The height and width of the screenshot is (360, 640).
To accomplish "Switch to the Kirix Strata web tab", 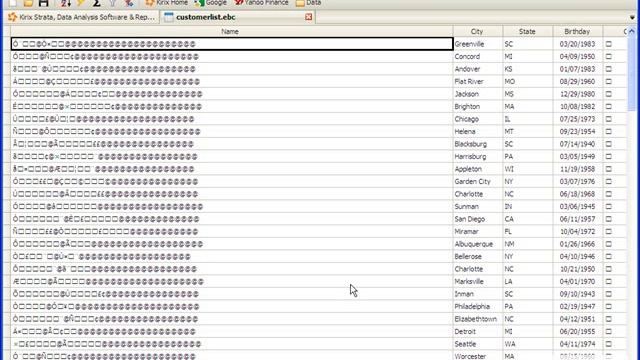I will [82, 17].
